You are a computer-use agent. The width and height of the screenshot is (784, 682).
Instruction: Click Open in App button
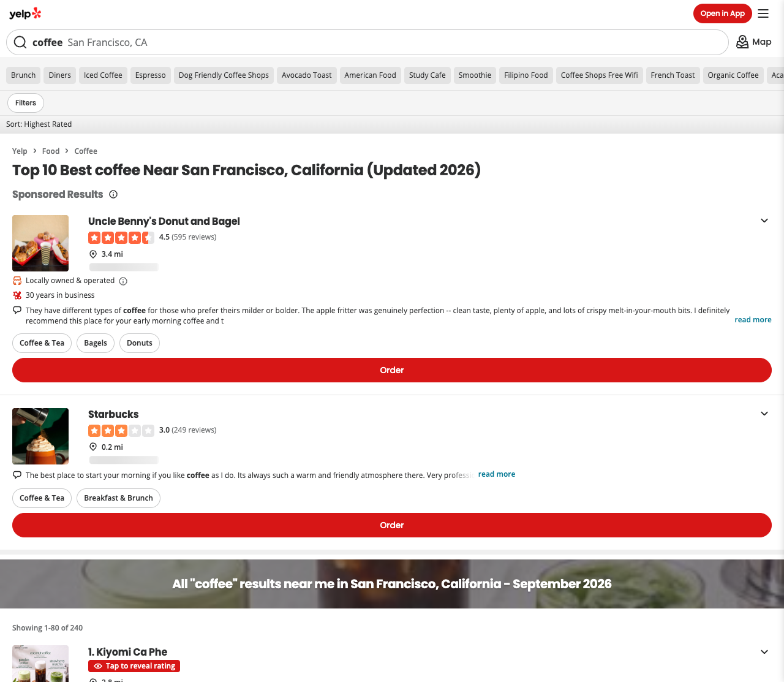click(723, 13)
